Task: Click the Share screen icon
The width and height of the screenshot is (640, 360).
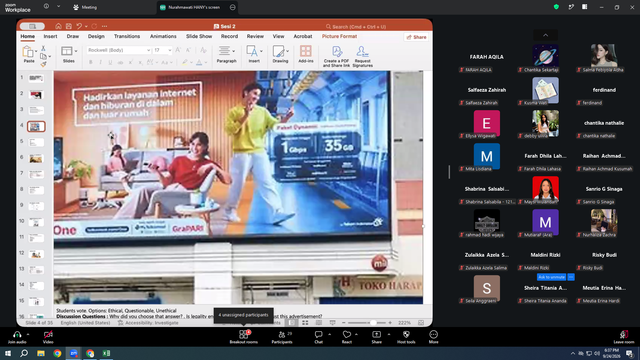Action: [x=376, y=335]
